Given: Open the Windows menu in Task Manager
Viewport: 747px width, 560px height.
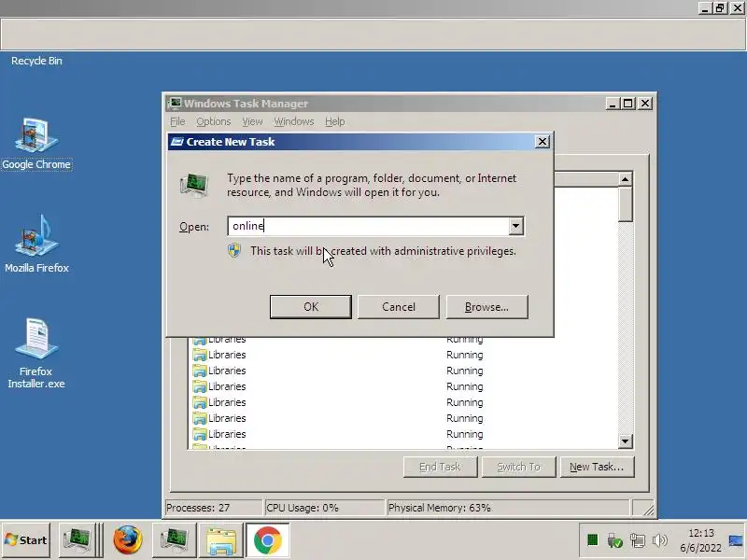Looking at the screenshot, I should click(293, 122).
